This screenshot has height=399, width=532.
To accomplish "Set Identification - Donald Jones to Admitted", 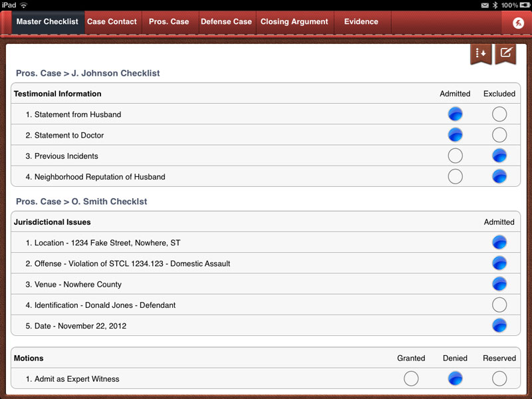I will pyautogui.click(x=499, y=305).
